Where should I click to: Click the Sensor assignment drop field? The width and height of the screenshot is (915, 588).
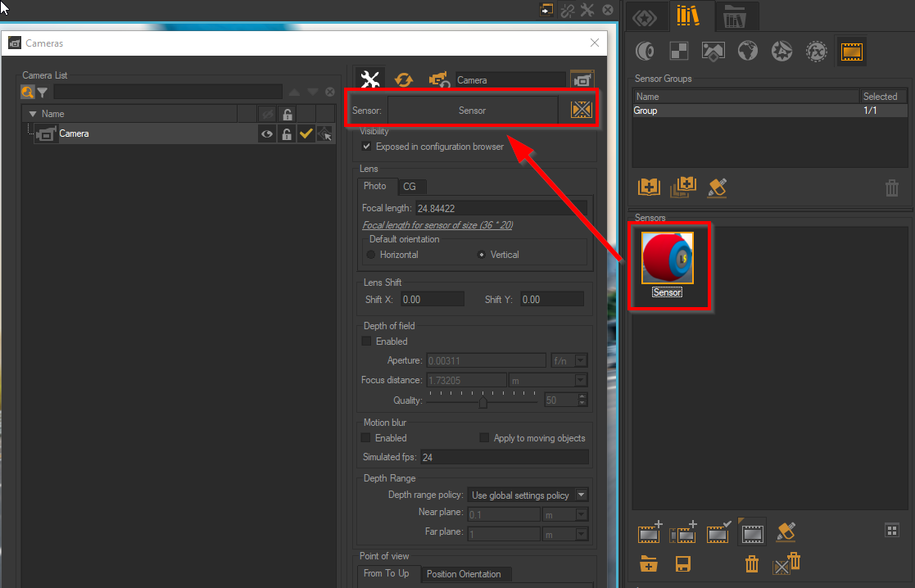coord(472,111)
